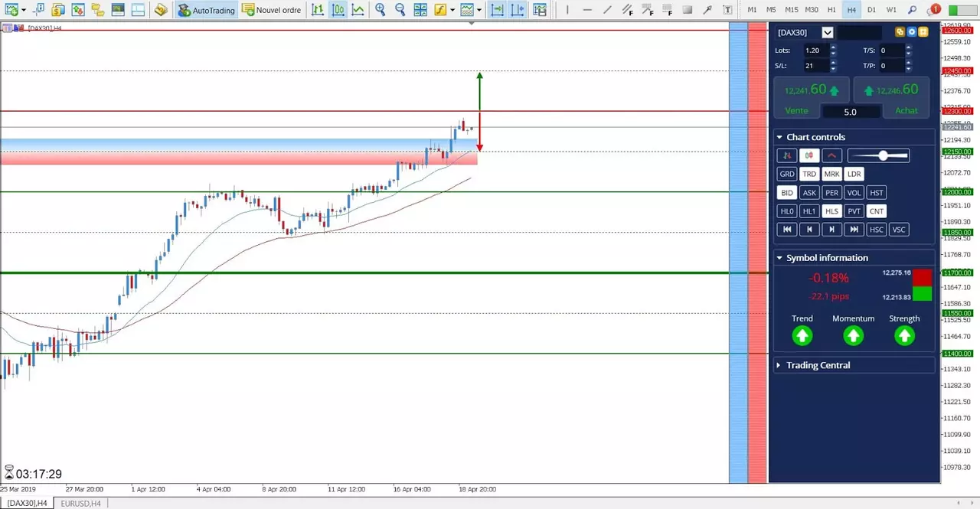Open the indicators list dropdown arrow
The height and width of the screenshot is (509, 980).
pos(452,10)
